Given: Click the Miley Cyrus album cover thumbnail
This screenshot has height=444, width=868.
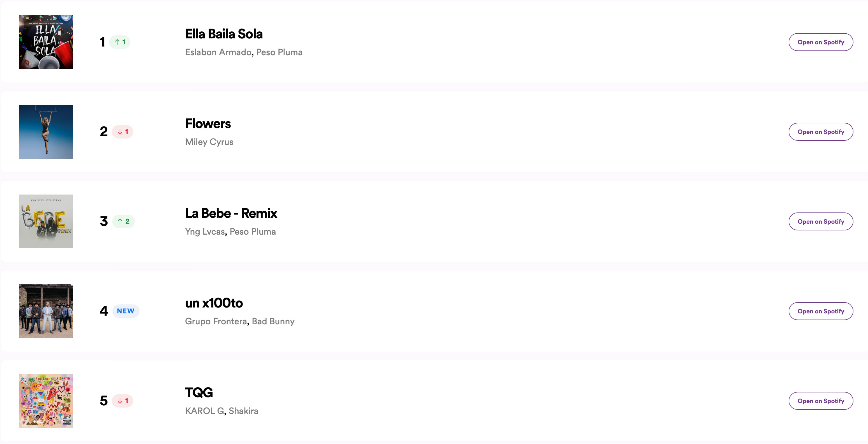Looking at the screenshot, I should (x=45, y=132).
